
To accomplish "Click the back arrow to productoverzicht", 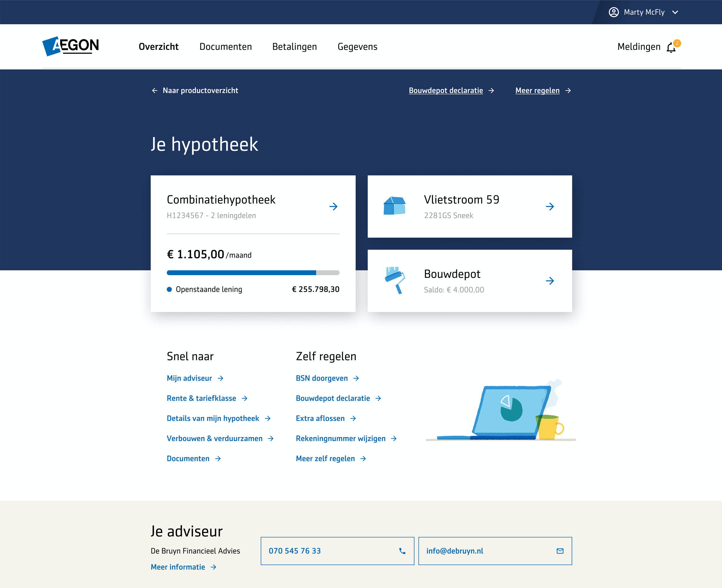I will 155,91.
